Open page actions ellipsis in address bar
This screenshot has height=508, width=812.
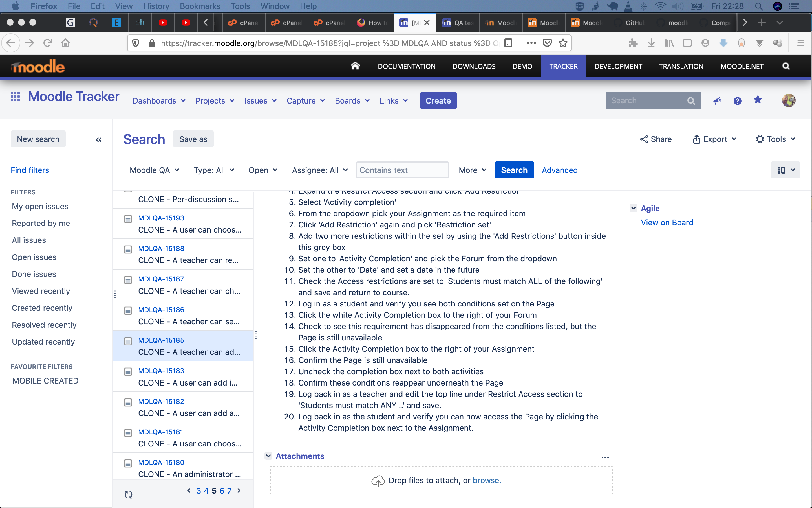click(531, 43)
